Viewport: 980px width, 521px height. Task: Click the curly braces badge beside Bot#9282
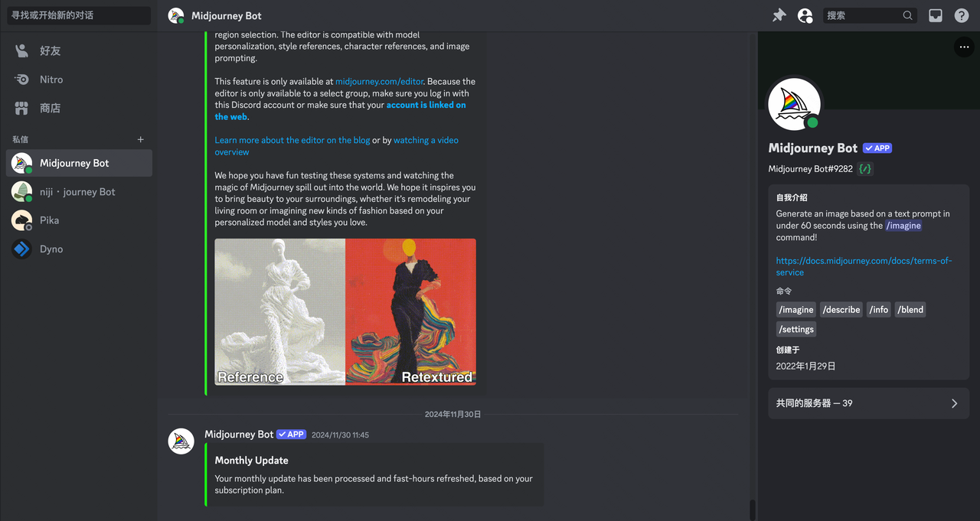865,169
